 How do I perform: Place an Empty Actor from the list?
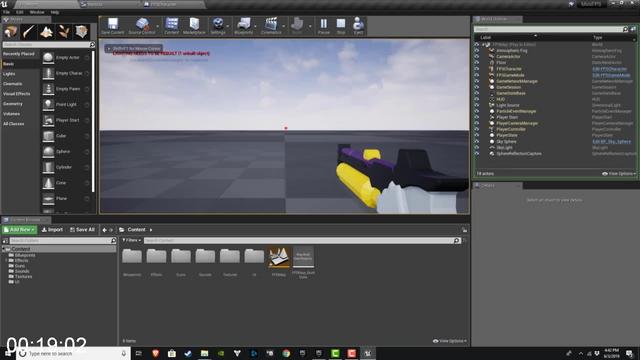pos(66,58)
